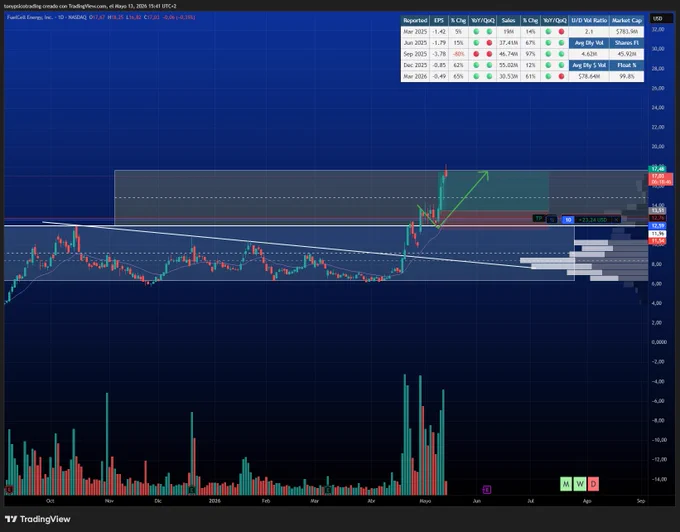Click the 45.92M shares float value
This screenshot has width=680, height=532.
[x=627, y=54]
